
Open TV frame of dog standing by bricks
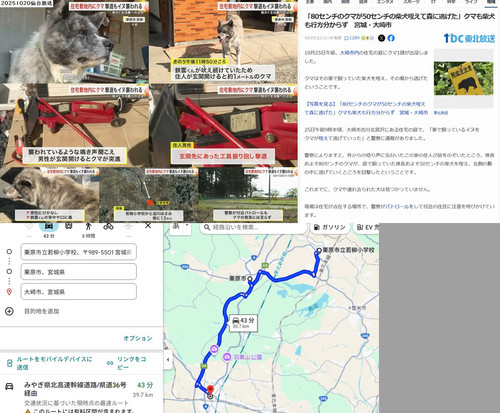point(223,42)
